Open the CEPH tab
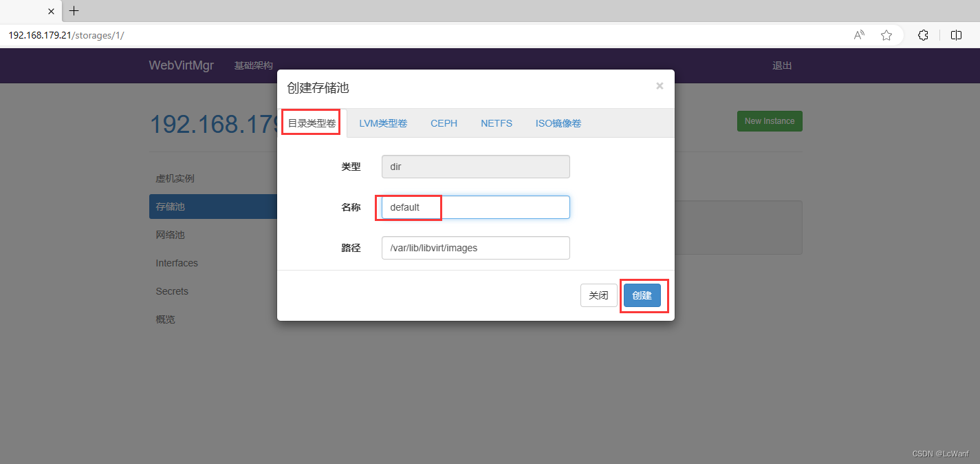This screenshot has height=464, width=980. [444, 123]
